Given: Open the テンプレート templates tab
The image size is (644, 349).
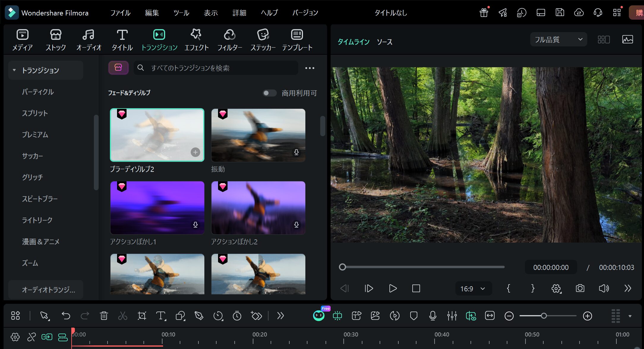Looking at the screenshot, I should click(x=297, y=40).
